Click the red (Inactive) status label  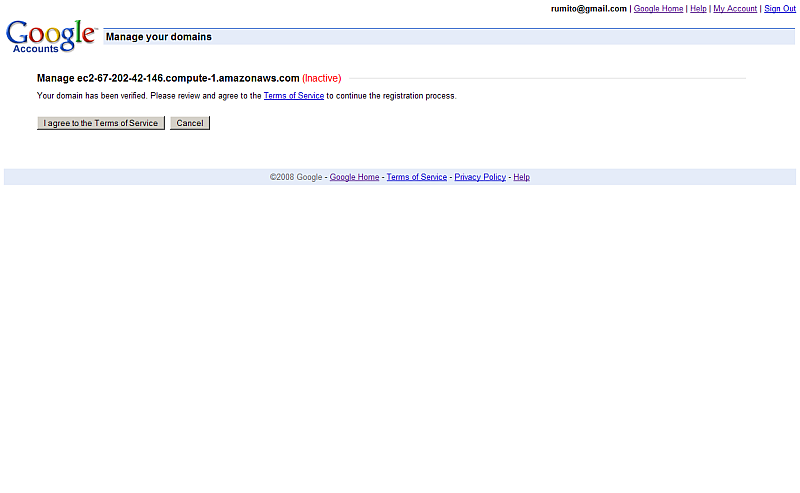point(321,78)
